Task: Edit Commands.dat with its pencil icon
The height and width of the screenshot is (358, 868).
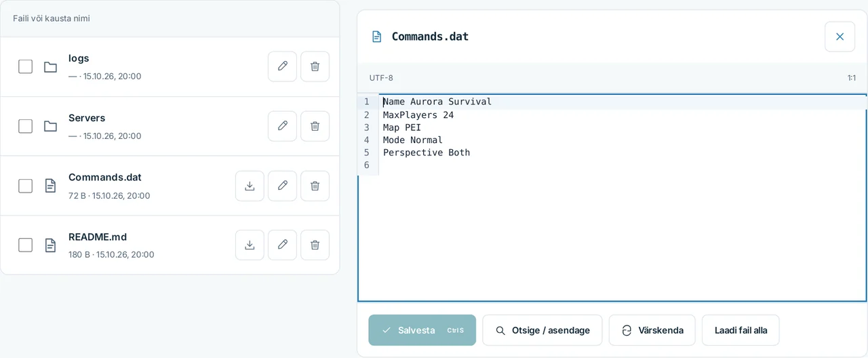Action: (282, 186)
